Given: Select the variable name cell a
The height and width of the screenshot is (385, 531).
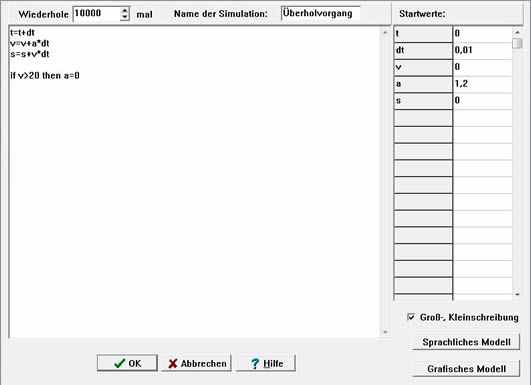Looking at the screenshot, I should click(423, 84).
